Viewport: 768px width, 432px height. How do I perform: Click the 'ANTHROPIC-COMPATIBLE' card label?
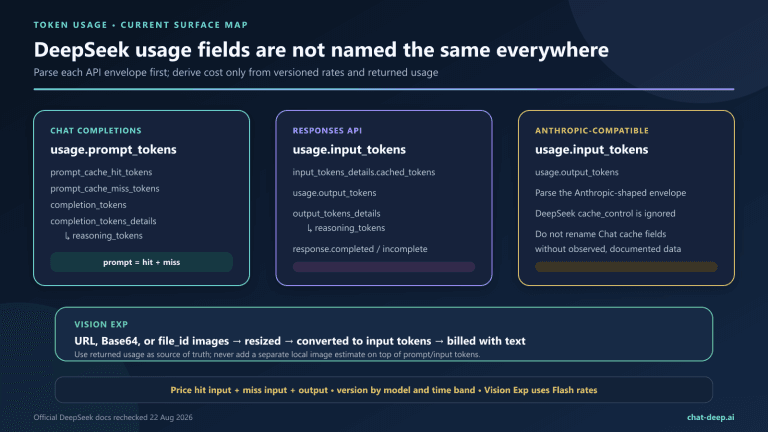(x=592, y=131)
